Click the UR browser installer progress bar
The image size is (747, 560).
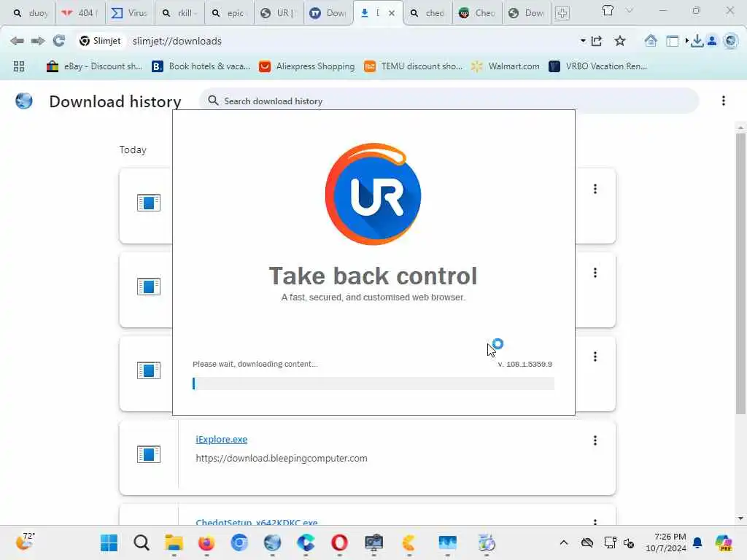pyautogui.click(x=373, y=384)
